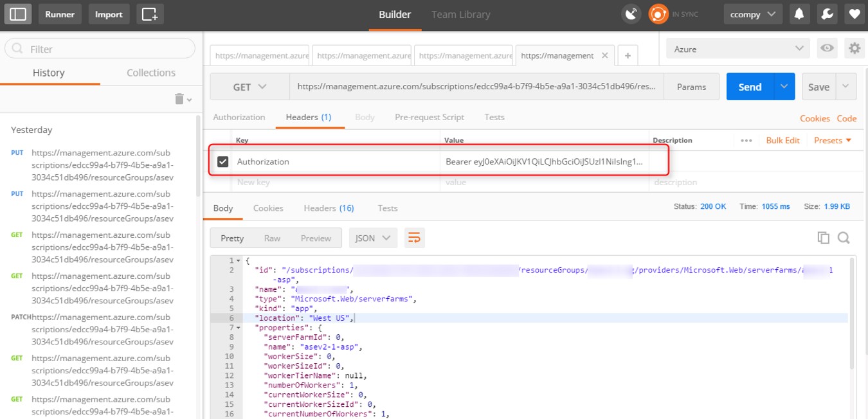Open the Send button dropdown arrow

point(784,87)
